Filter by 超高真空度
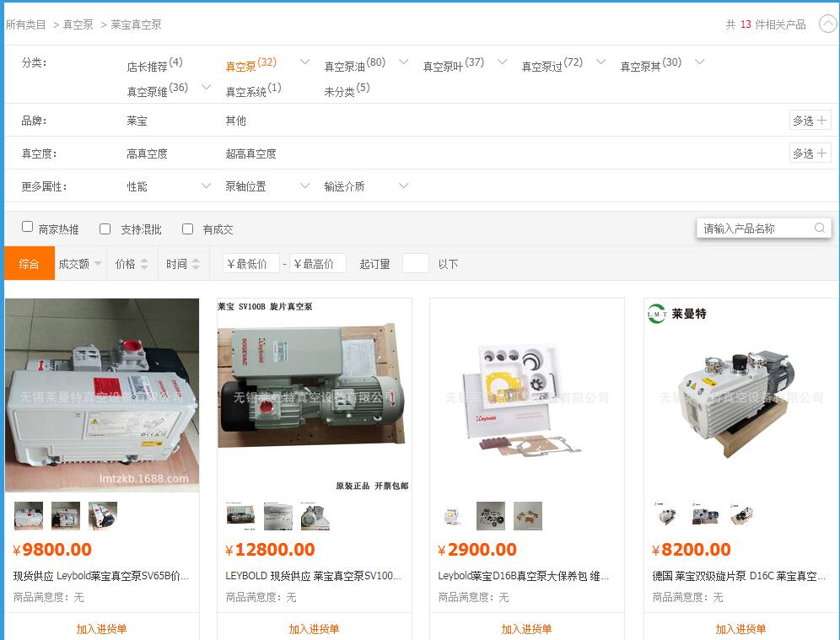Screen dimensions: 840x640 250,154
